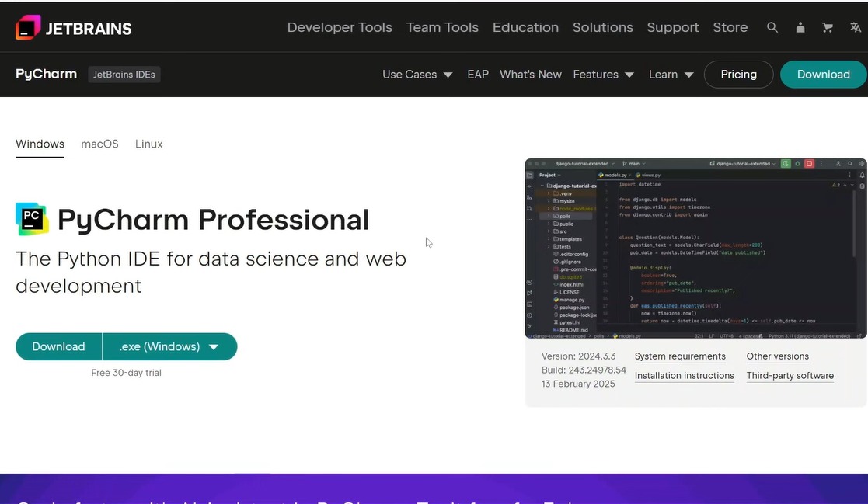Open the shopping cart icon
This screenshot has height=504, width=868.
(x=828, y=28)
